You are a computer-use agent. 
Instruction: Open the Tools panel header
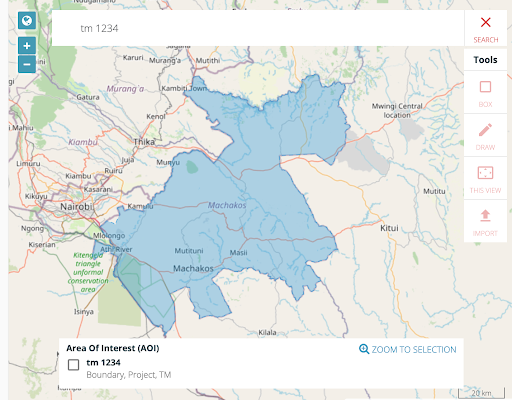485,60
